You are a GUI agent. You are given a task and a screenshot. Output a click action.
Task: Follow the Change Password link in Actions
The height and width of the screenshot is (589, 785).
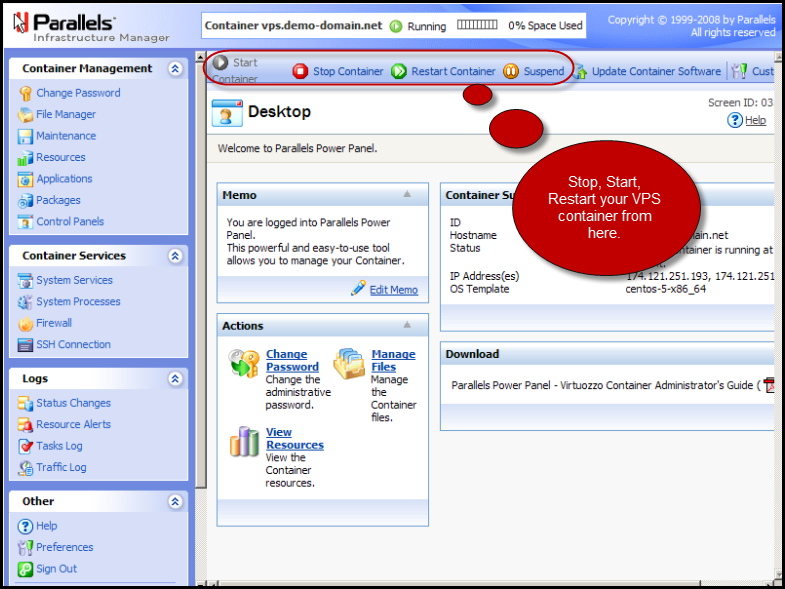(x=292, y=360)
